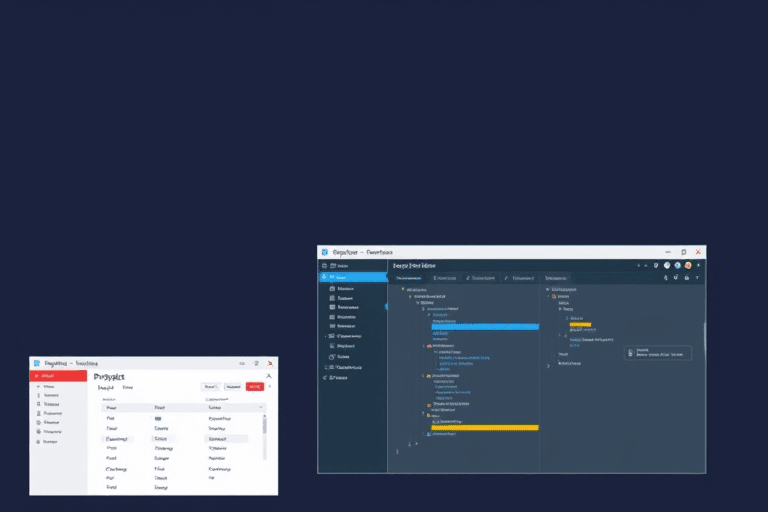Image resolution: width=768 pixels, height=512 pixels.
Task: Click the blue app logo in the light window title bar
Action: [x=36, y=364]
